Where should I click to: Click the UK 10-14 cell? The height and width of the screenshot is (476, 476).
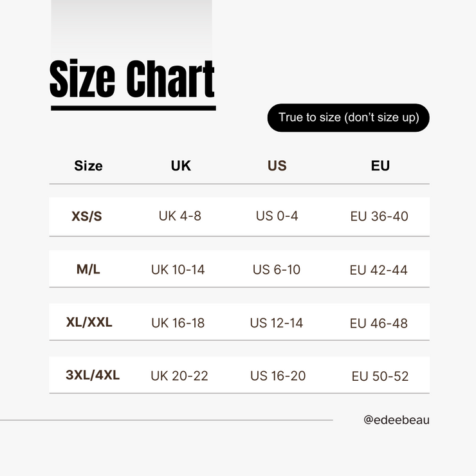point(178,270)
